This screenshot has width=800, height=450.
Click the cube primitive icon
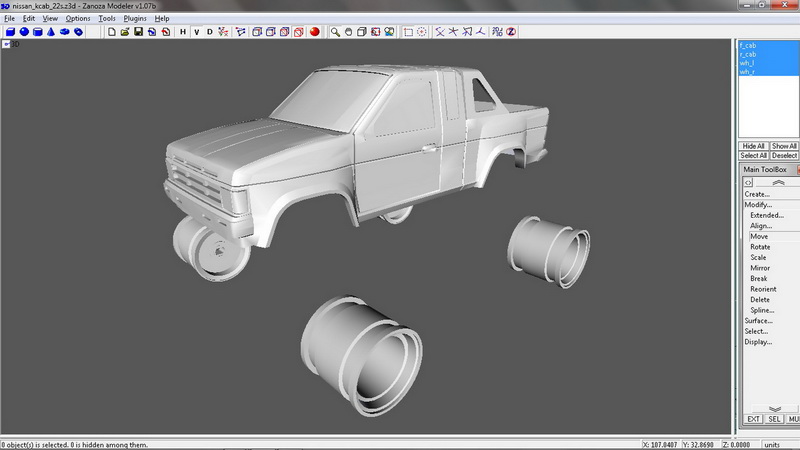point(10,32)
